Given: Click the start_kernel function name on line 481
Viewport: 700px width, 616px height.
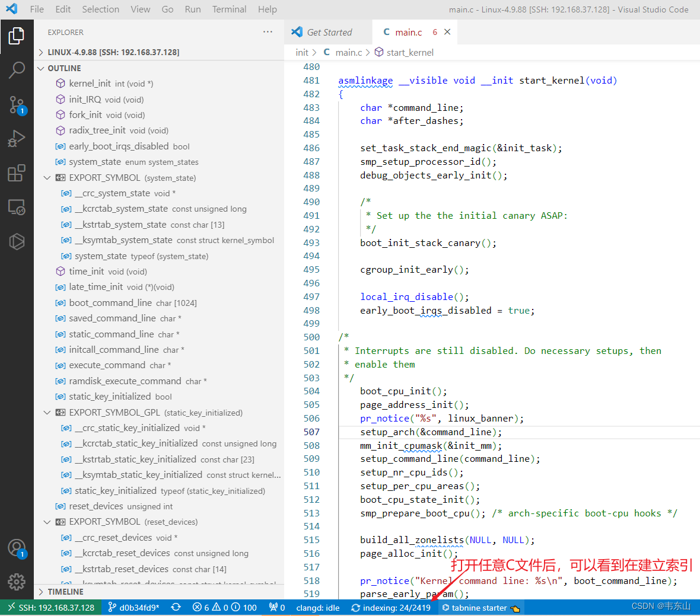Looking at the screenshot, I should point(552,80).
